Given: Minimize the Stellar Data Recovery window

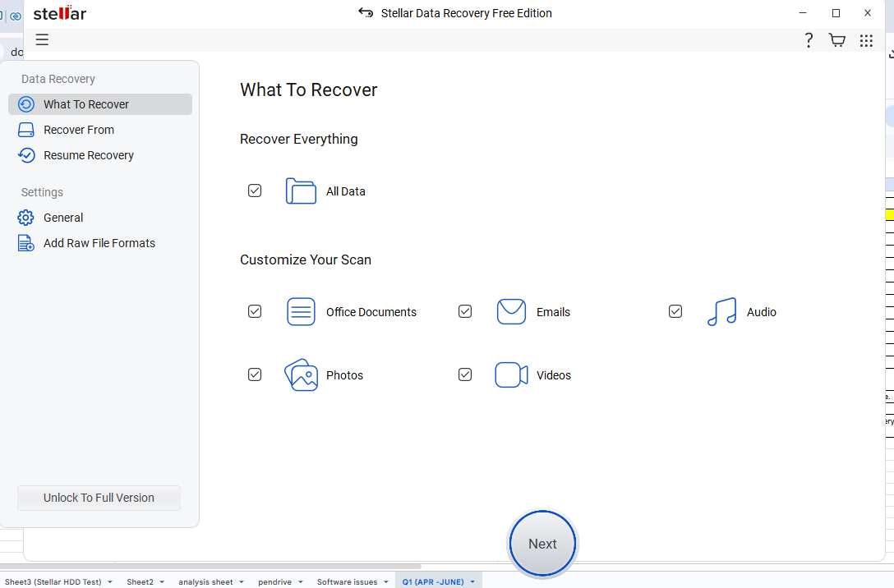Looking at the screenshot, I should coord(803,12).
